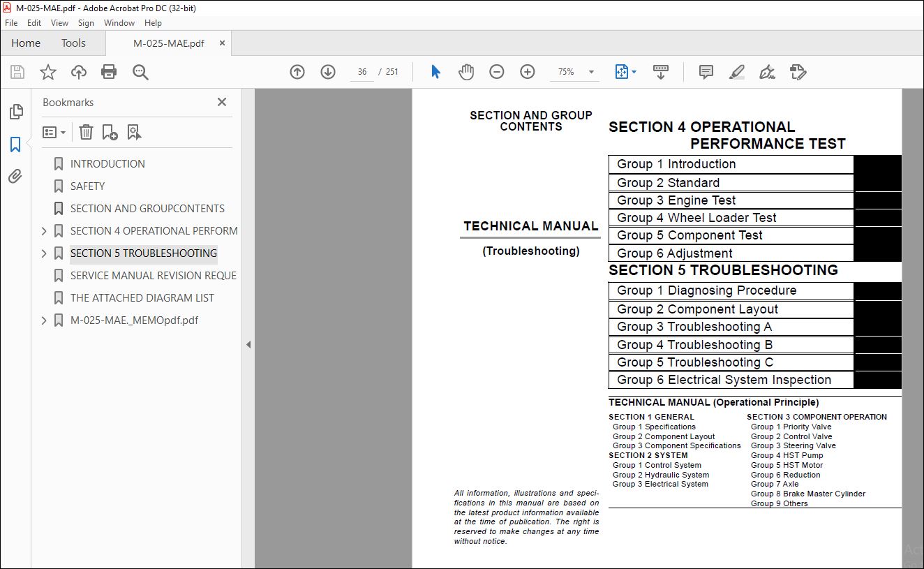Open the Sign menu
Screen dimensions: 924x569
point(87,23)
